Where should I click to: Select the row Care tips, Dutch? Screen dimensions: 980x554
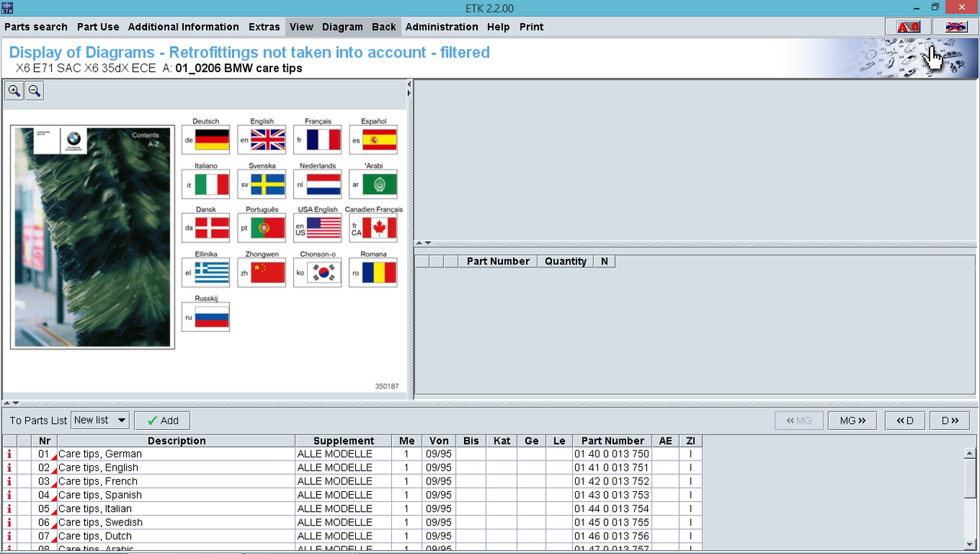(x=352, y=536)
